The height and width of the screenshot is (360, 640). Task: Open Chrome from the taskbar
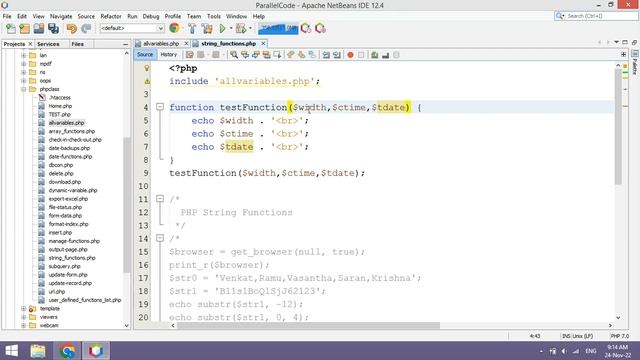[67, 351]
